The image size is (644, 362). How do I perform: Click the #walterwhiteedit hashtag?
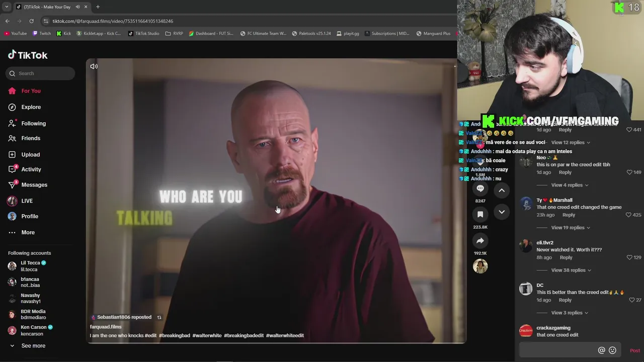(285, 335)
